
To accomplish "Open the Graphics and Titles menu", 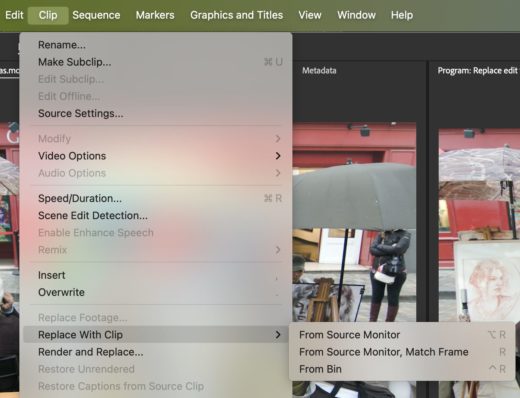I will pyautogui.click(x=236, y=15).
